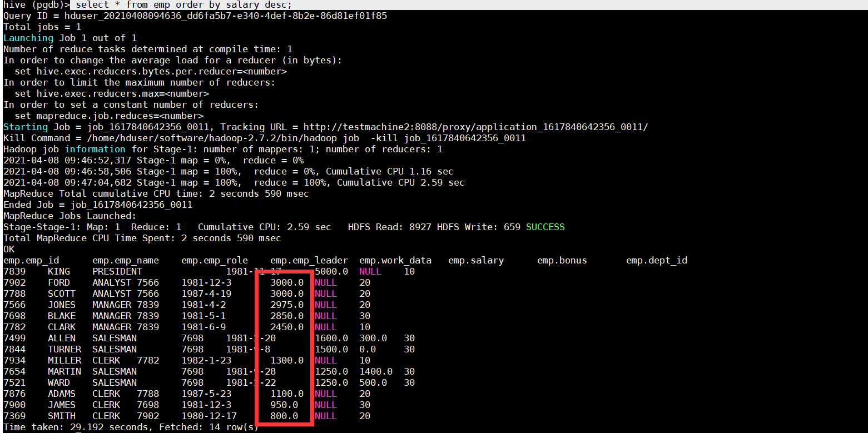This screenshot has height=433, width=868.
Task: Click the name TURNER
Action: point(65,349)
